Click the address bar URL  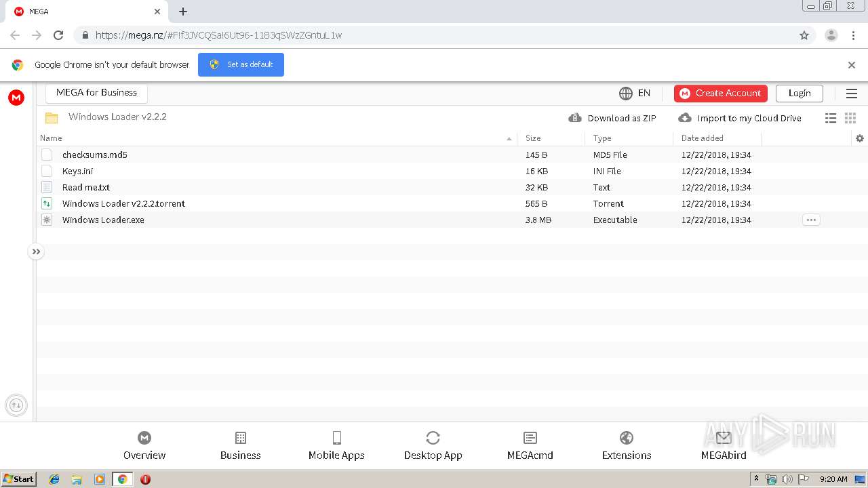pos(218,35)
